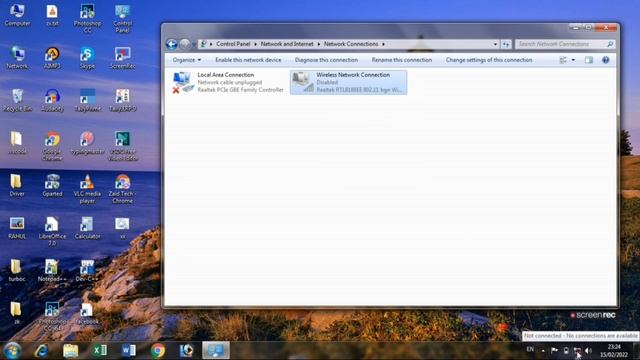Click the search magnifier icon
The image size is (640, 360).
[610, 44]
